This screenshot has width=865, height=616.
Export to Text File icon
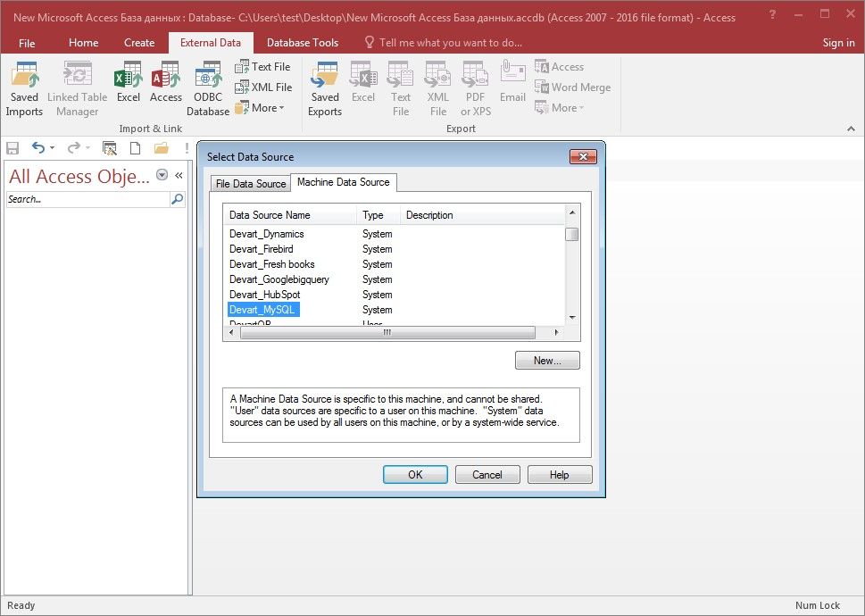(x=401, y=74)
